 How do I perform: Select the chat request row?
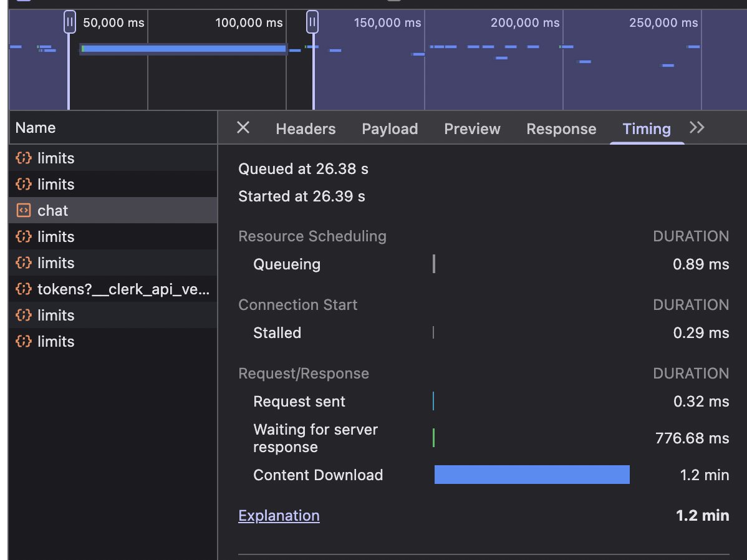[113, 210]
